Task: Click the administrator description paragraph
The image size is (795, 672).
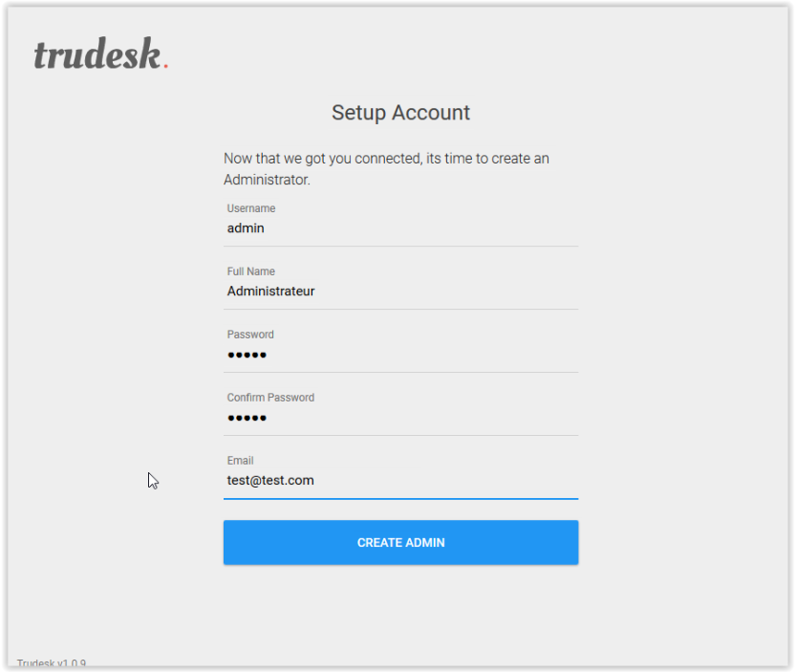Action: 386,169
